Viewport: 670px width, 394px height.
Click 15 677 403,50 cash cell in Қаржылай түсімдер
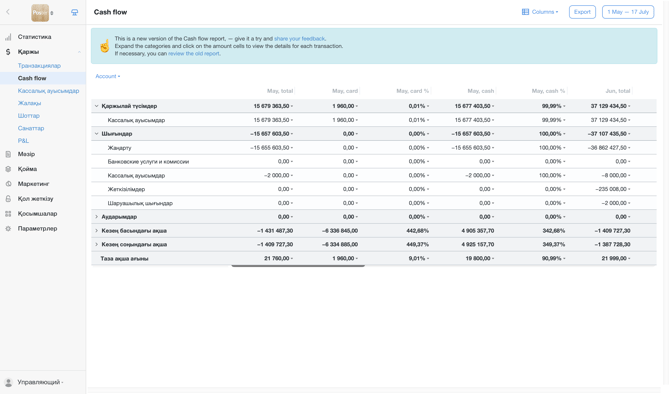pos(474,106)
